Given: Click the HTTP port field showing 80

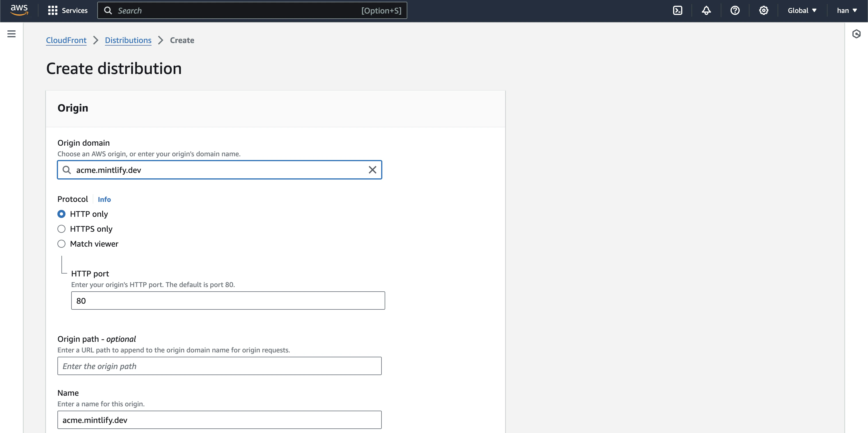Looking at the screenshot, I should [x=228, y=300].
